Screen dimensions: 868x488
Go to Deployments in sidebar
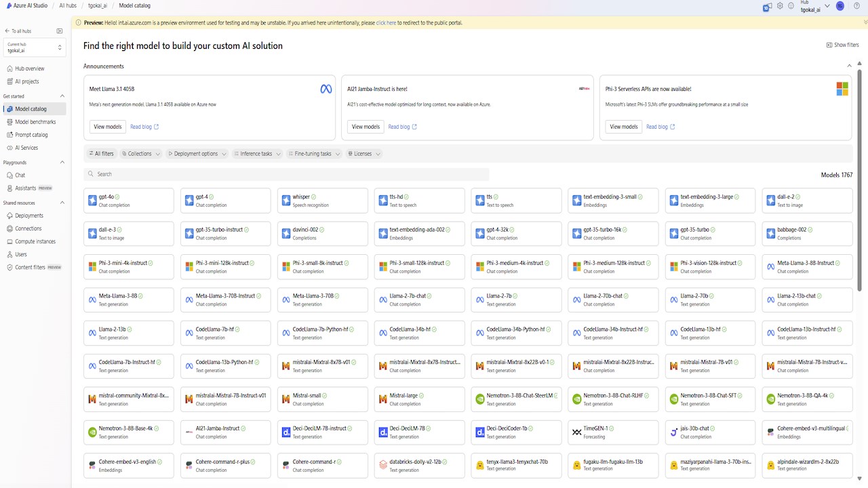tap(29, 216)
